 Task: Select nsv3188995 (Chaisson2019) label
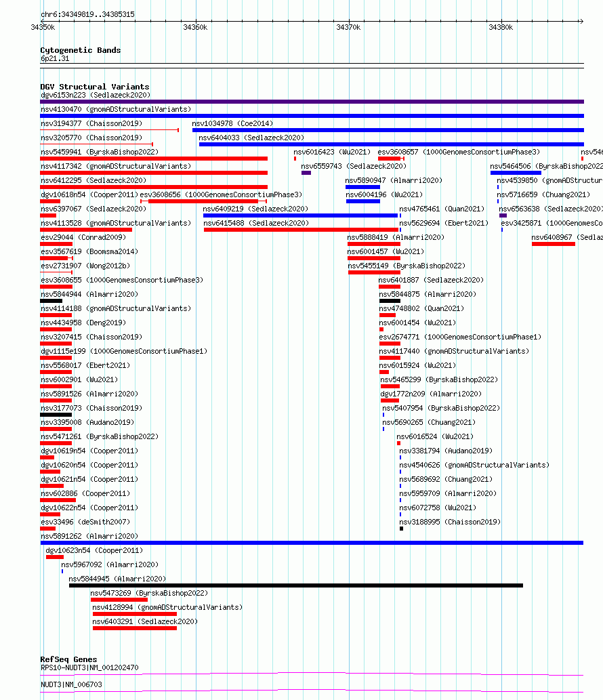click(450, 522)
